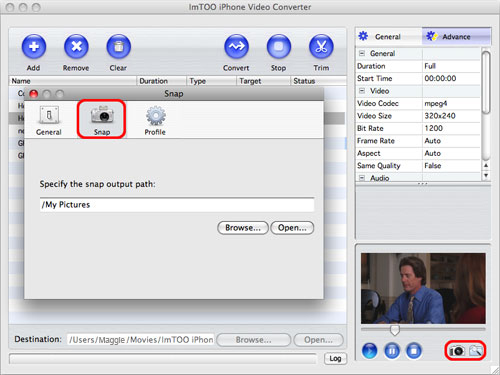The image size is (500, 375).
Task: Click the Stop conversion icon
Action: 279,47
